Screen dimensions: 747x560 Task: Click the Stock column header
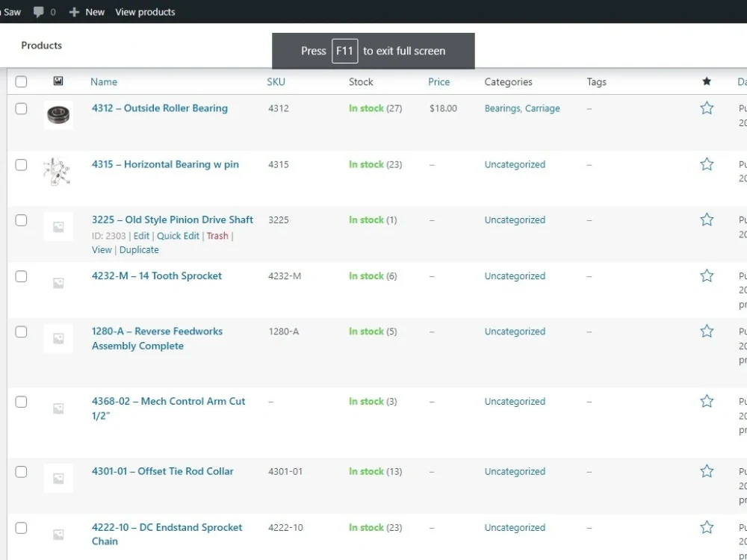361,82
